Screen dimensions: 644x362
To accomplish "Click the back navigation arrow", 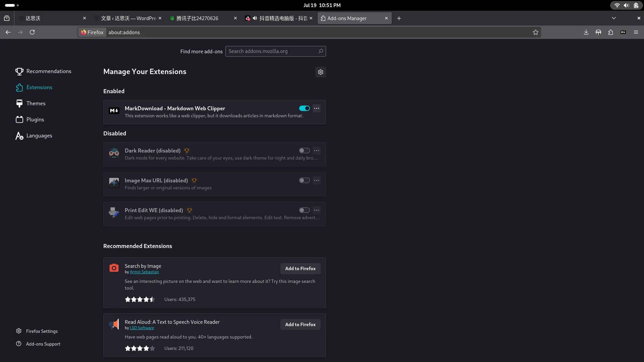I will coord(8,32).
